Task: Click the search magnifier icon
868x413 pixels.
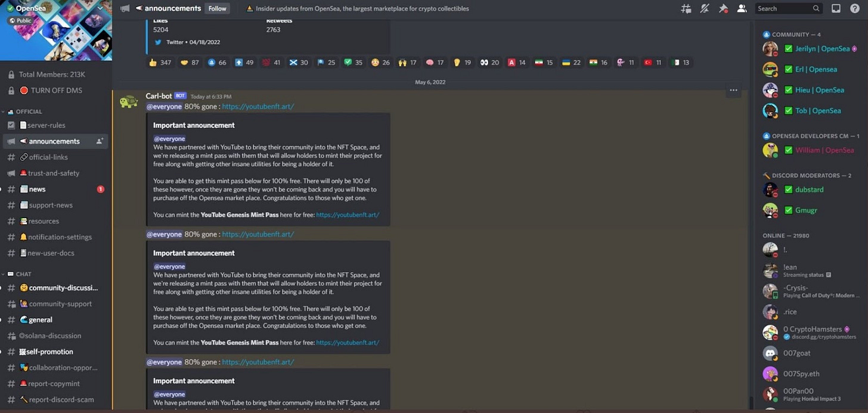Action: tap(816, 8)
